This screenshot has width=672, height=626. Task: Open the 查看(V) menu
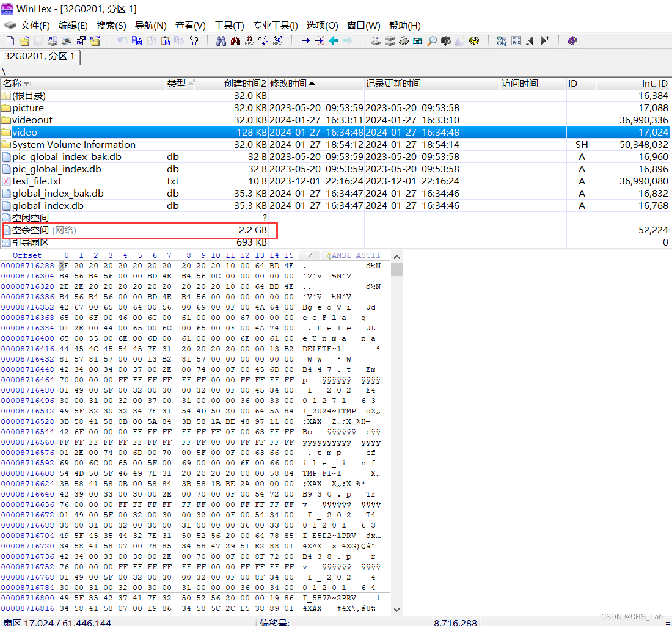[x=190, y=26]
